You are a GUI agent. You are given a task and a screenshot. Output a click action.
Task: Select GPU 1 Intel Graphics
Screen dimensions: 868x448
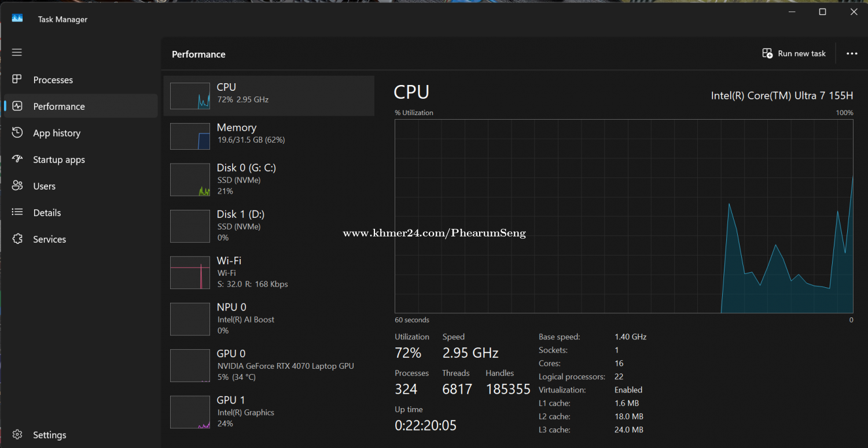269,412
